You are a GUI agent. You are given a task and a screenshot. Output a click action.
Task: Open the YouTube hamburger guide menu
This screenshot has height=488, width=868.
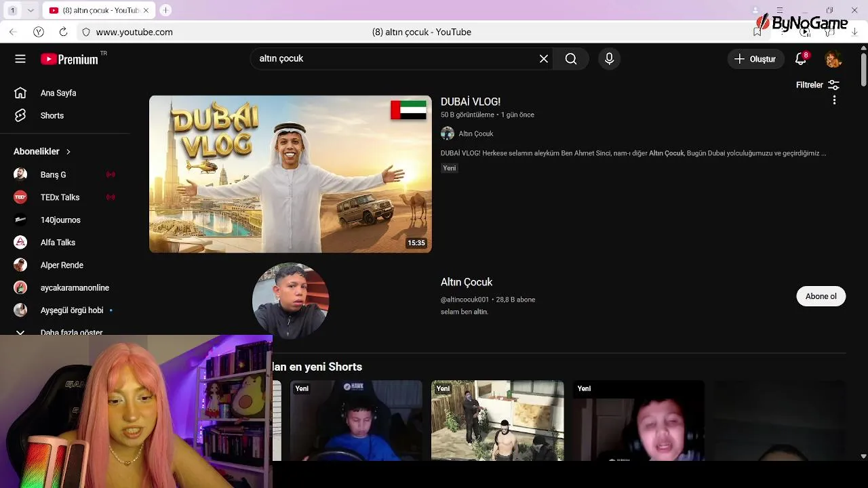pos(20,59)
